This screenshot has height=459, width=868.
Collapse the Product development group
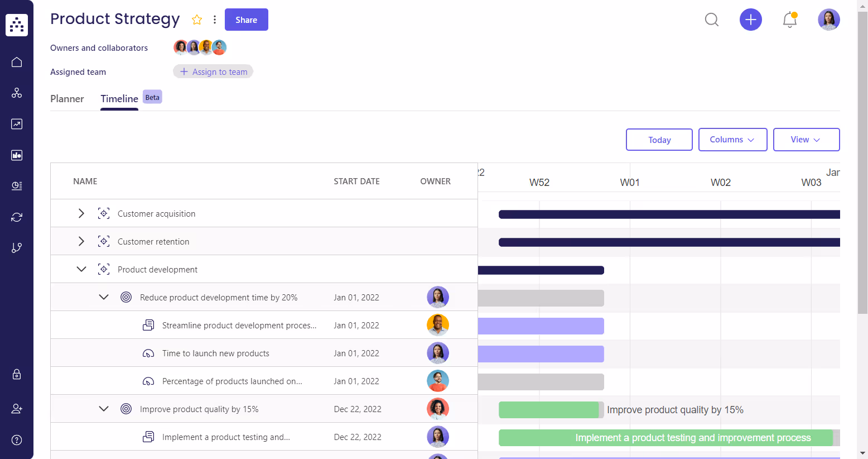click(81, 269)
